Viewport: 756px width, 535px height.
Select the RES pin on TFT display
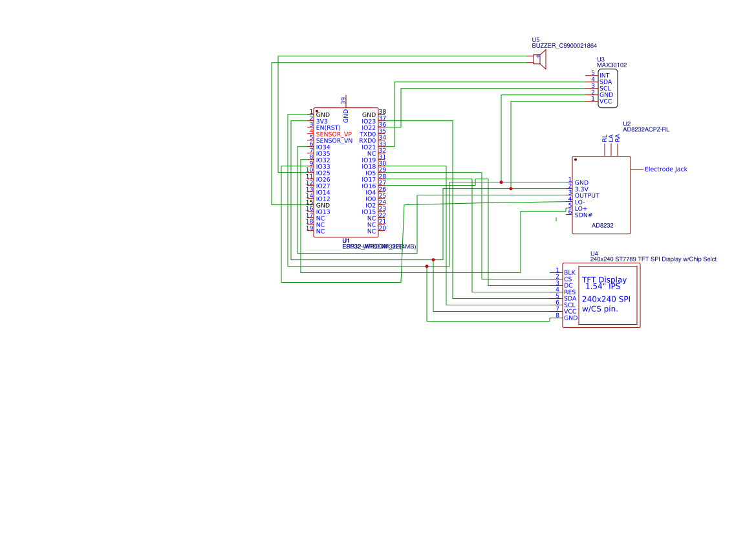click(x=570, y=292)
